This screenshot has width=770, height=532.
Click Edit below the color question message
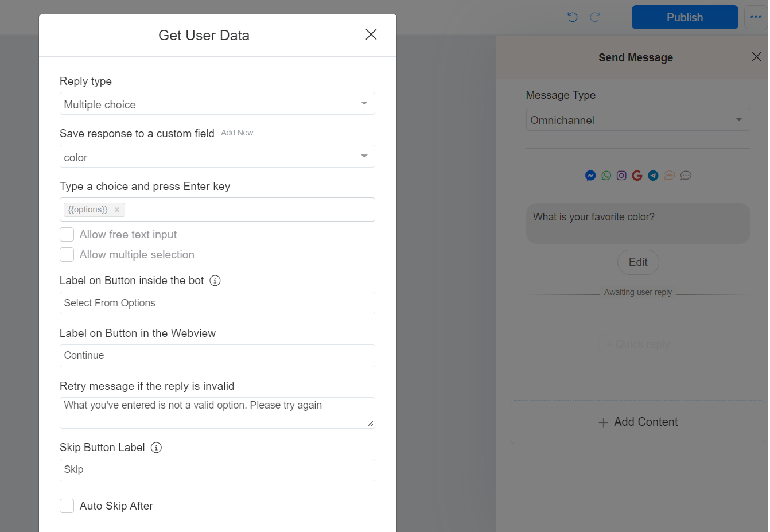click(x=638, y=262)
